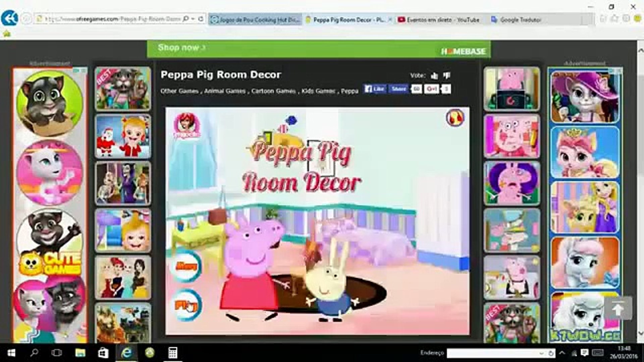Click the thumbs-down vote icon
This screenshot has height=362, width=644.
pyautogui.click(x=446, y=75)
